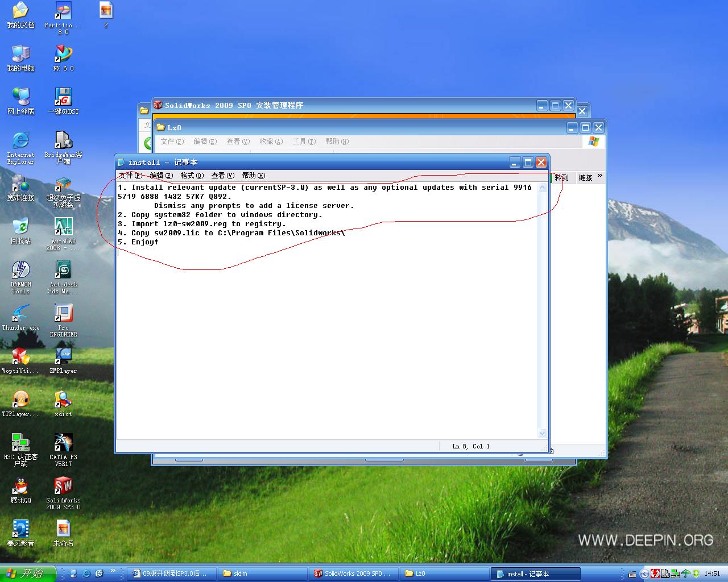Select the H3C 认证客户端 desktop icon

point(20,450)
